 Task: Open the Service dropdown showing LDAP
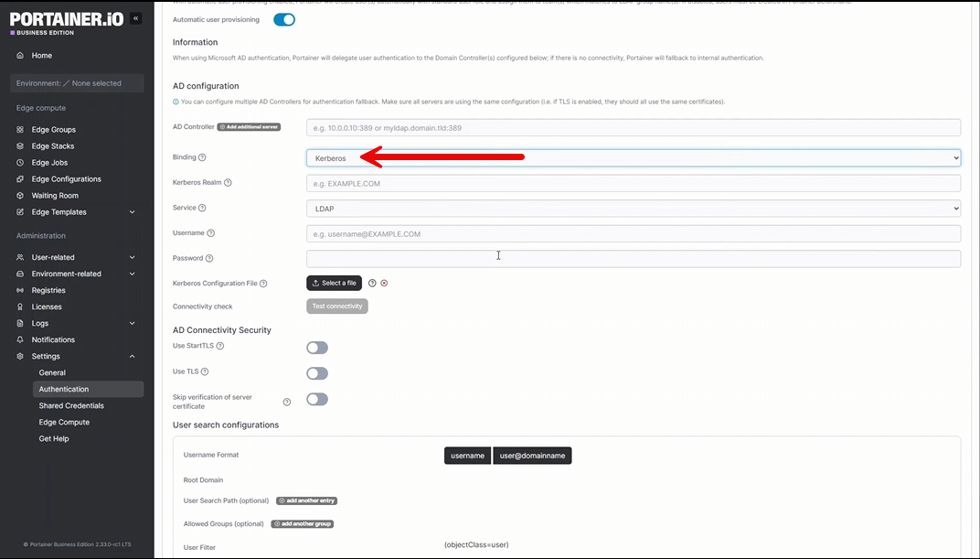(634, 209)
